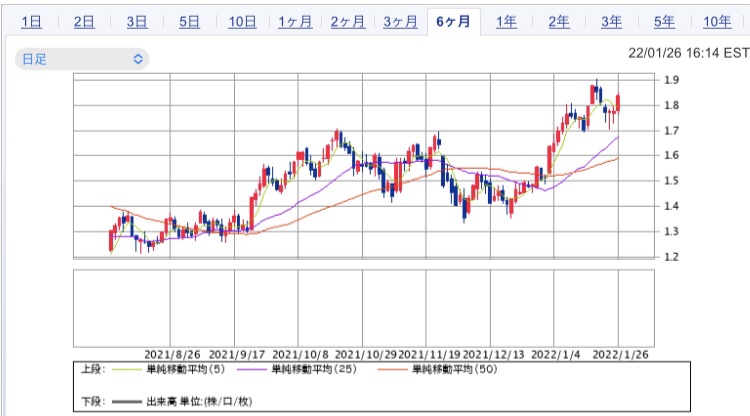Select the 1ヶ月 tab
Screen dimensions: 750x416
tap(295, 22)
